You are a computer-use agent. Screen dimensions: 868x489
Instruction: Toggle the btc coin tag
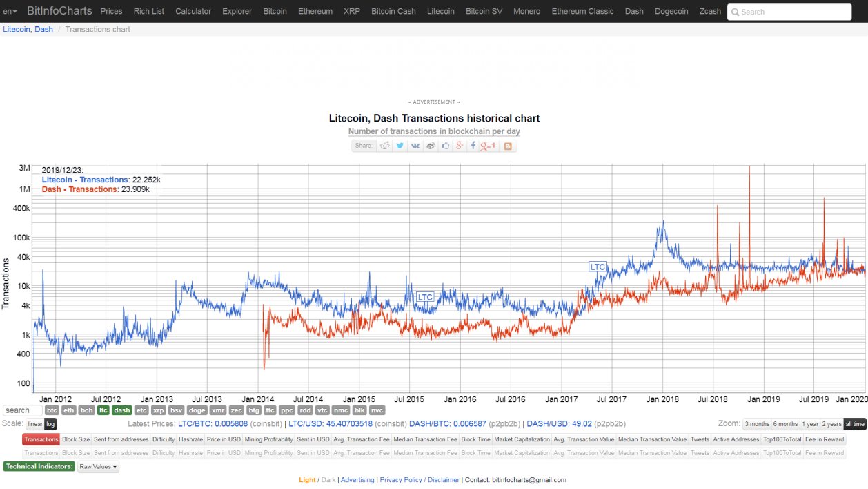pyautogui.click(x=52, y=410)
